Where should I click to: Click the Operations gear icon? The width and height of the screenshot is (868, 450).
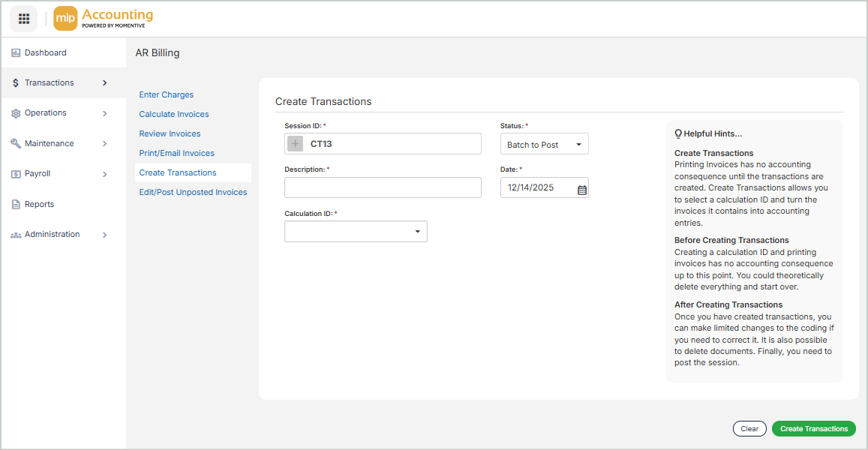coord(16,113)
